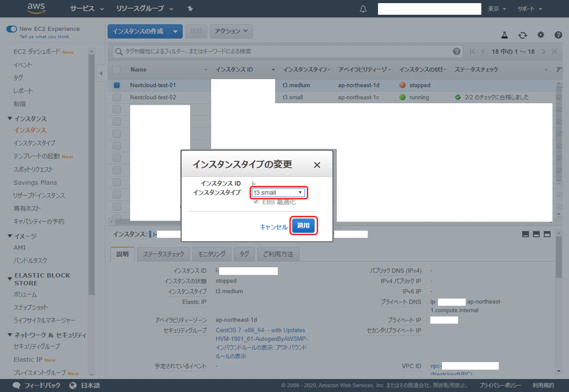
Task: Open the 利用規約 link
Action: pyautogui.click(x=543, y=385)
